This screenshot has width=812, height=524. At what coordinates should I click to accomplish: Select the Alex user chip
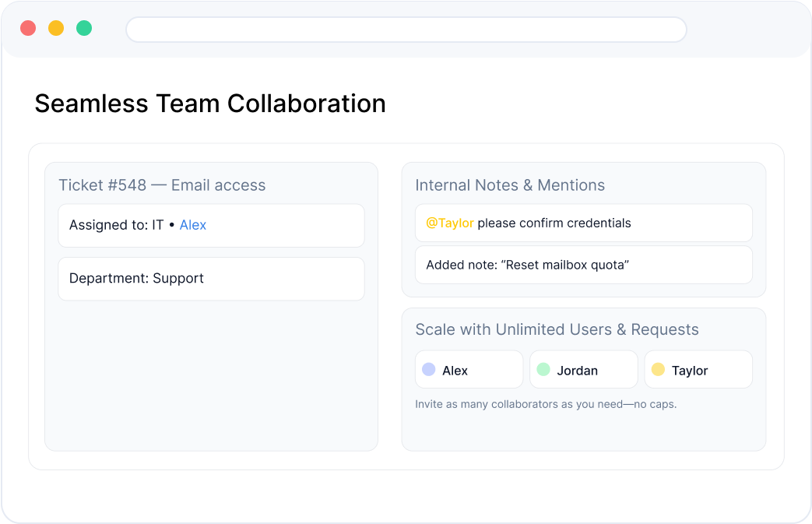click(469, 369)
